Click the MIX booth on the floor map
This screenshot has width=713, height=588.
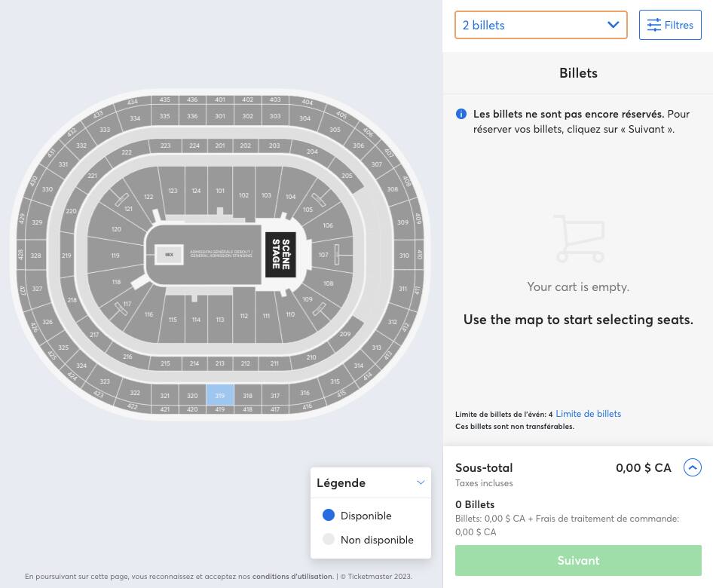point(170,255)
